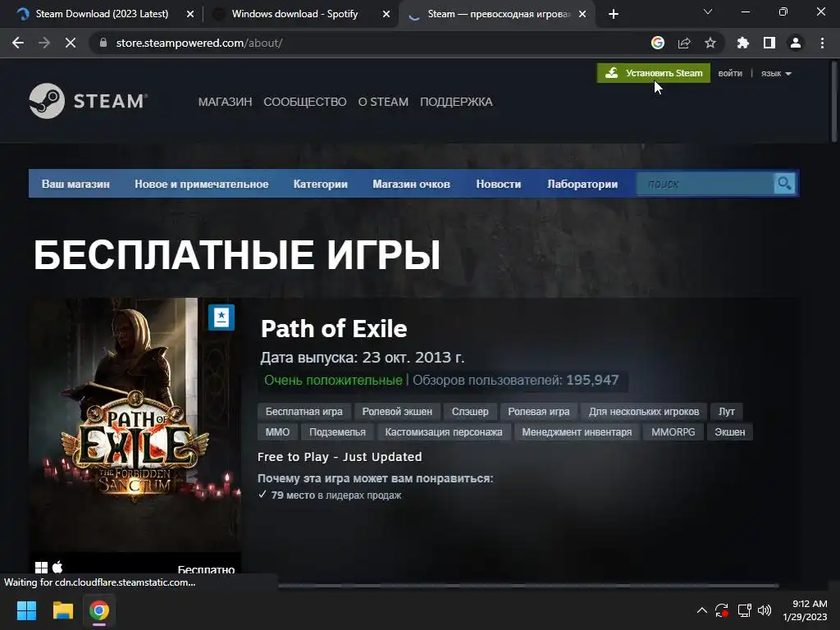
Task: Open the Google icon in address bar
Action: click(658, 43)
